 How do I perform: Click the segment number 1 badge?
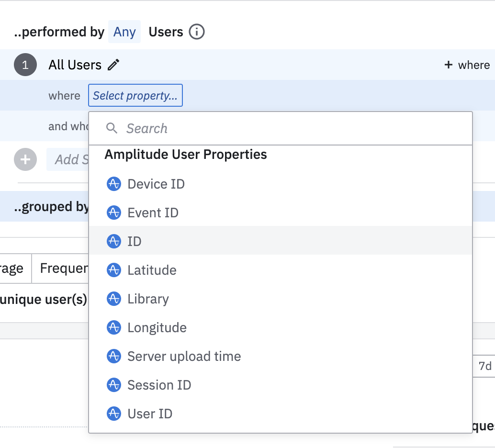(25, 65)
